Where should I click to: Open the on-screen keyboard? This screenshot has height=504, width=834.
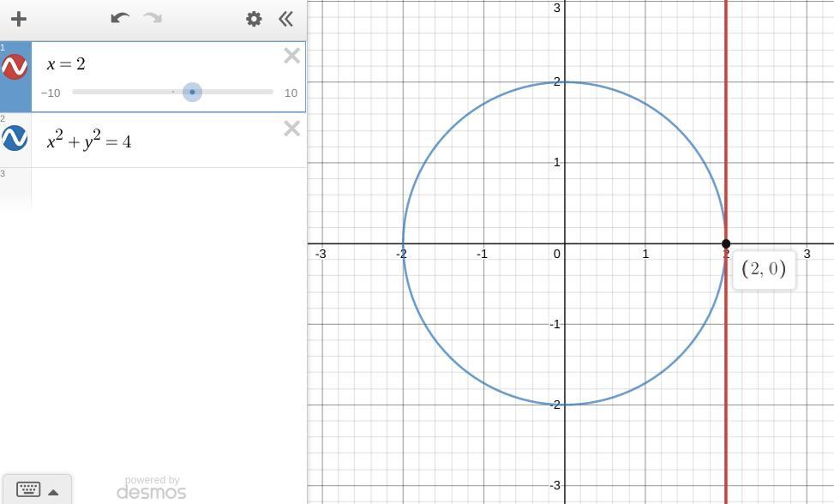point(28,489)
